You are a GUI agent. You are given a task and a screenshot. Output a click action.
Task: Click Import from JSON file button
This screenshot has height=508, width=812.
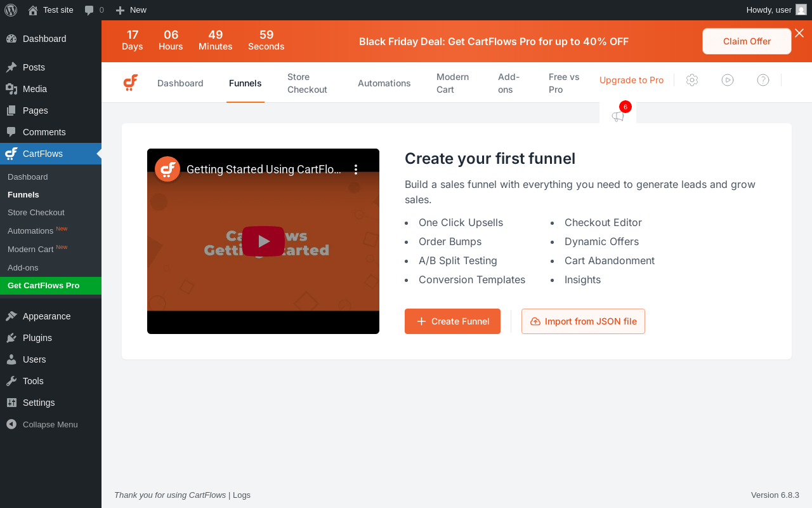point(583,321)
